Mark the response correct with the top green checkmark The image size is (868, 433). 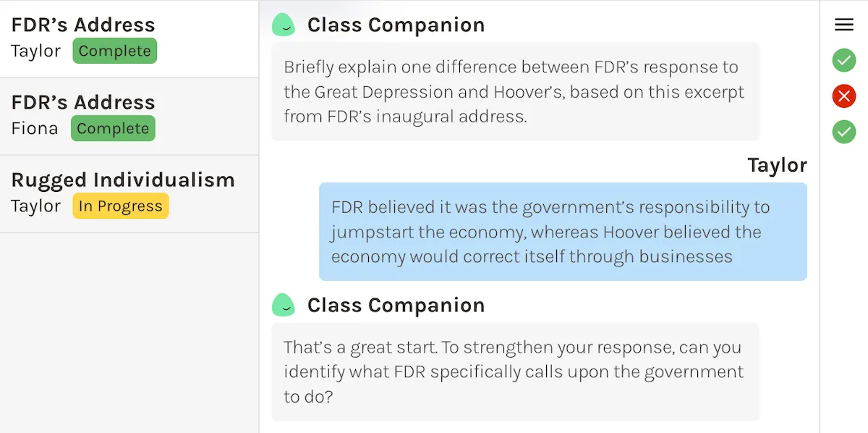pyautogui.click(x=843, y=61)
